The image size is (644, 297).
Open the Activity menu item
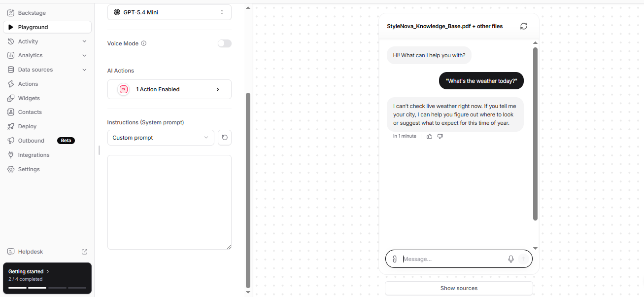47,41
